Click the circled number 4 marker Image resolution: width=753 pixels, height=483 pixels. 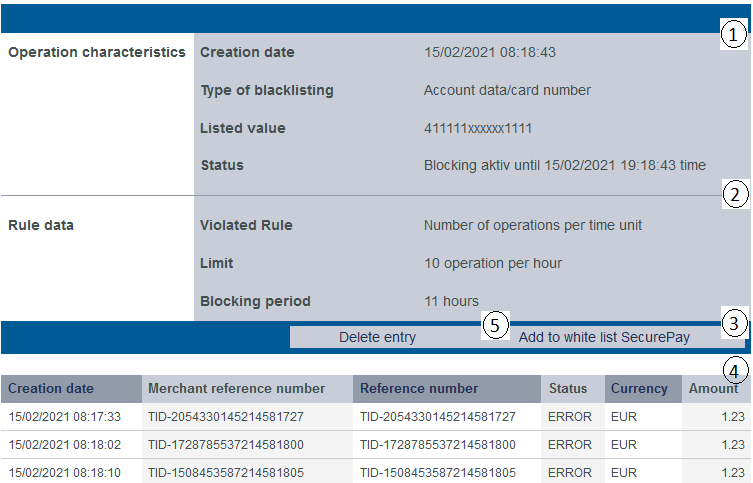click(x=735, y=371)
